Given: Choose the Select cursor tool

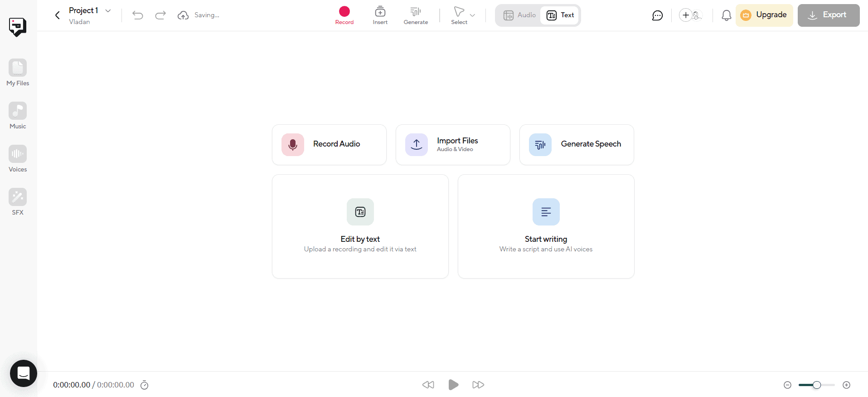Looking at the screenshot, I should tap(459, 15).
